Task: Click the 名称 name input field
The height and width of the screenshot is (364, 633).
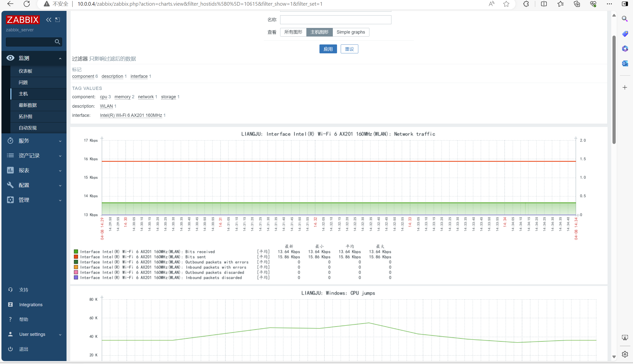Action: (335, 20)
